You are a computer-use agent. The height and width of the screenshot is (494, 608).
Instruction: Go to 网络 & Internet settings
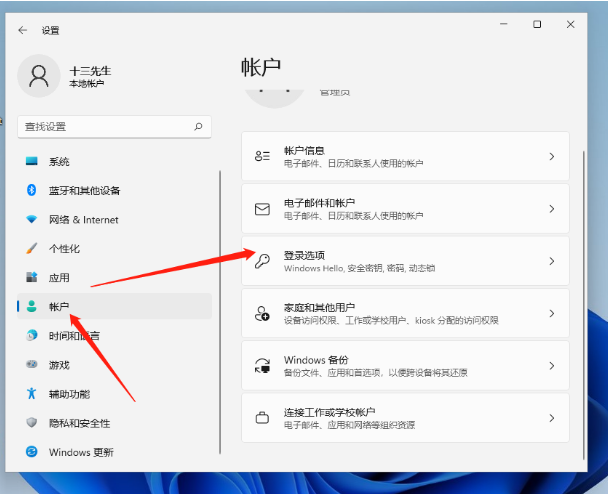114,219
